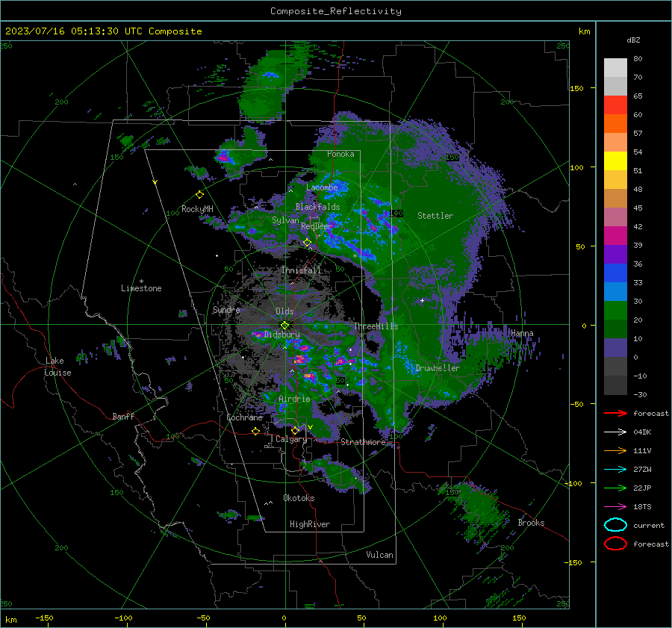The height and width of the screenshot is (628, 672).
Task: Click the green 22JP arrow legend icon
Action: [x=615, y=488]
